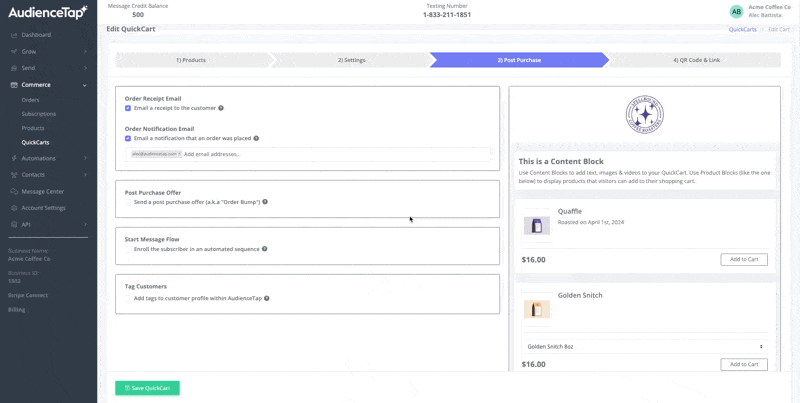
Task: Remove the alec@audiencetap.com email tag
Action: click(x=180, y=154)
